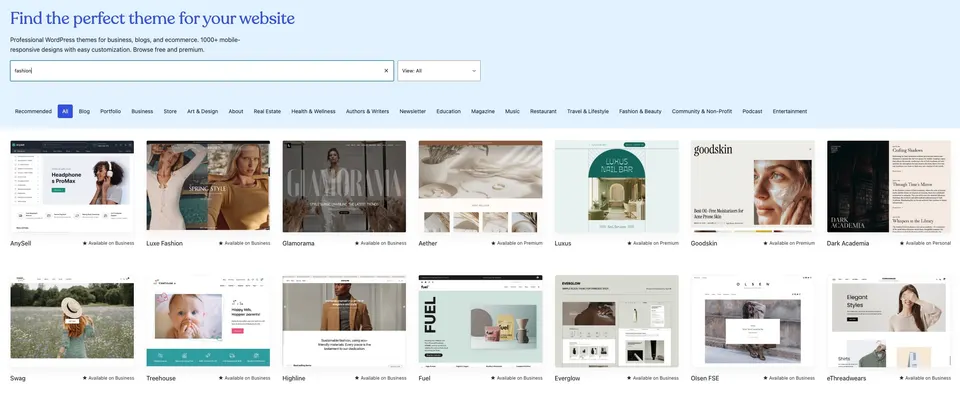Open the Everglow theme thumbnail

click(617, 321)
